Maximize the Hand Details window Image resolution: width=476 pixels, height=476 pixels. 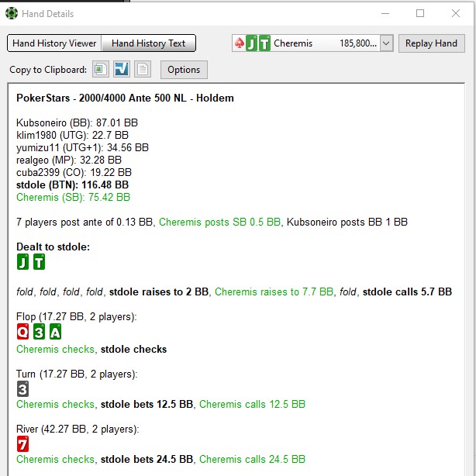(420, 13)
